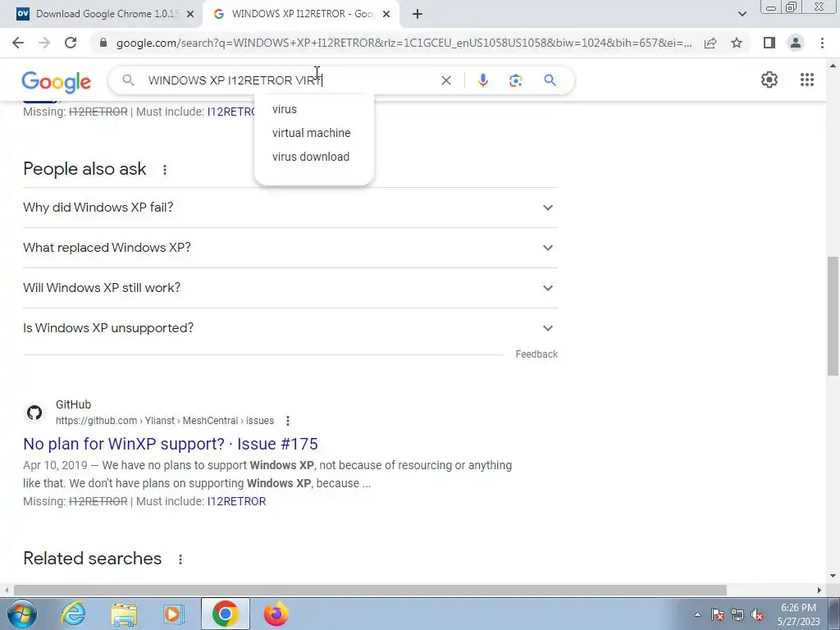Click the horizontal scrollbar right arrow
Viewport: 840px width, 630px height.
pos(819,590)
